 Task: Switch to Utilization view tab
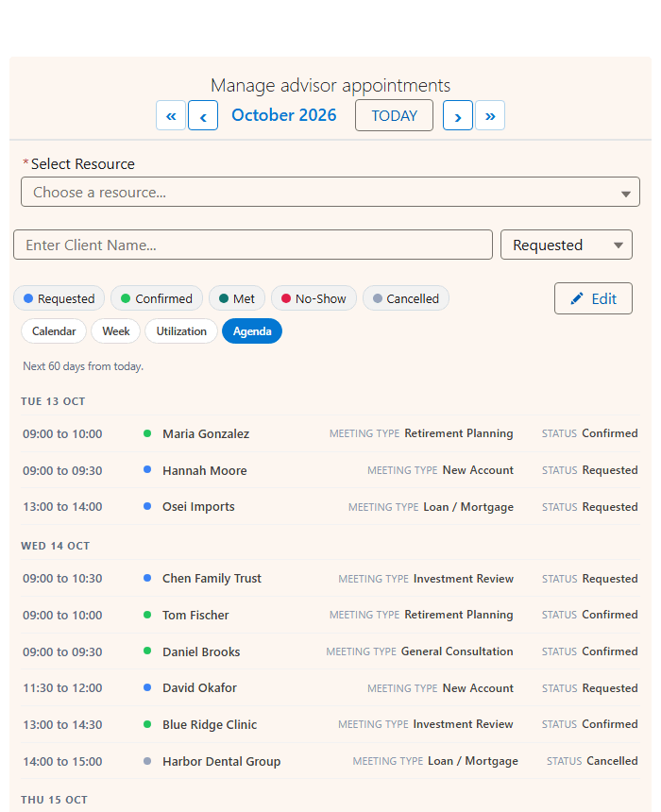click(x=181, y=331)
